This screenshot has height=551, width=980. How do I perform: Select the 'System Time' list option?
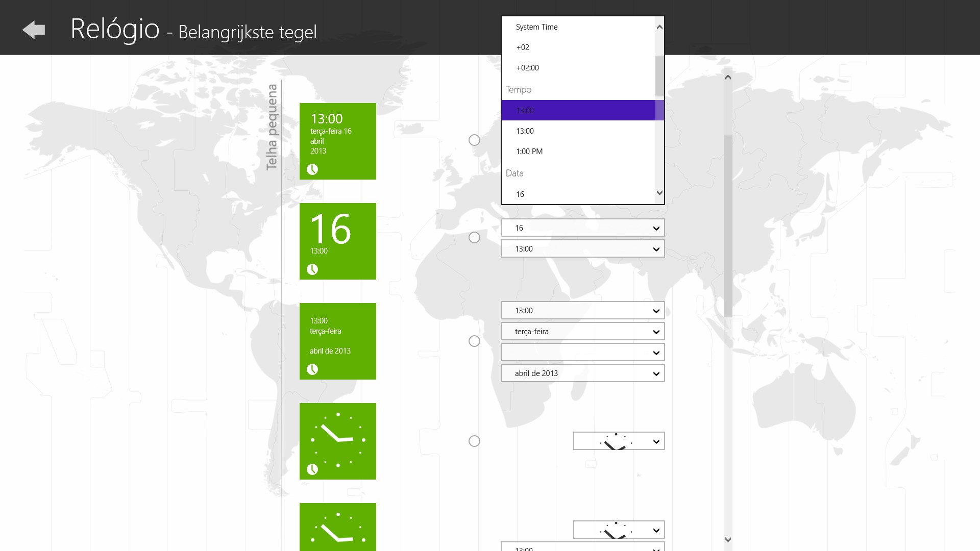coord(578,27)
